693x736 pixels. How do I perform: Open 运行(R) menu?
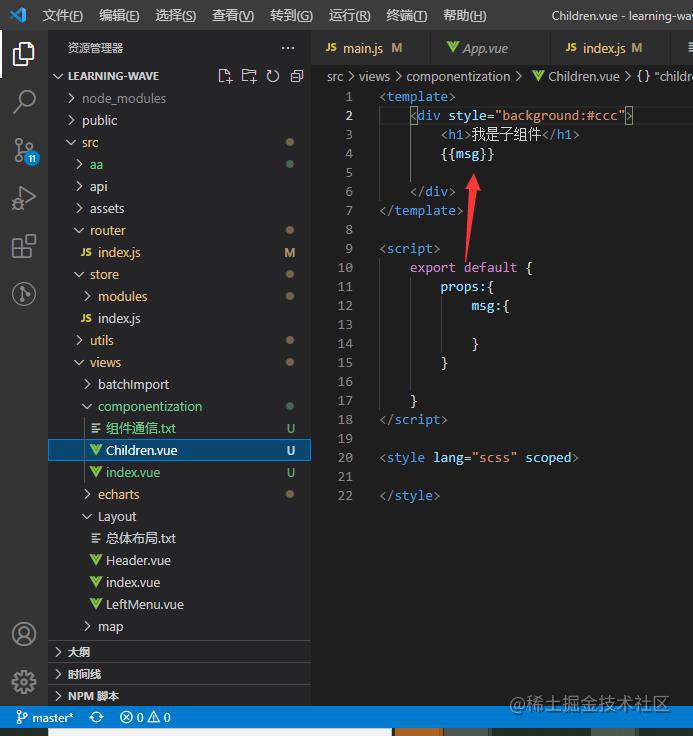pos(349,16)
